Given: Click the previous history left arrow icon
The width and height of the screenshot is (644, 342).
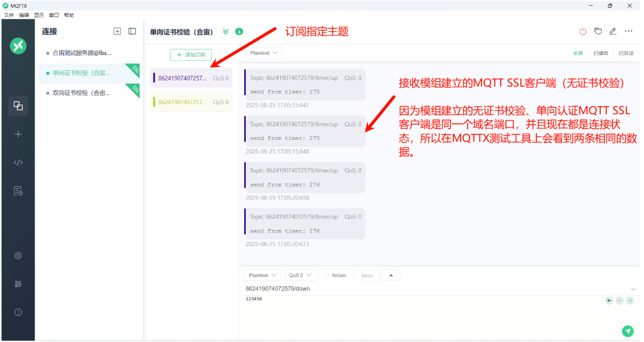Looking at the screenshot, I should [x=609, y=300].
